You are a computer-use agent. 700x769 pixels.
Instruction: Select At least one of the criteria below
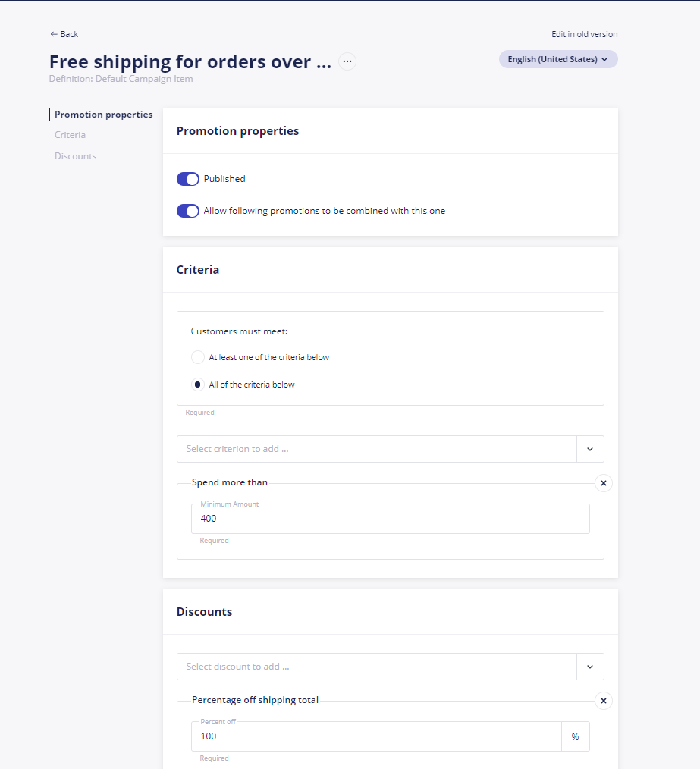[x=198, y=357]
